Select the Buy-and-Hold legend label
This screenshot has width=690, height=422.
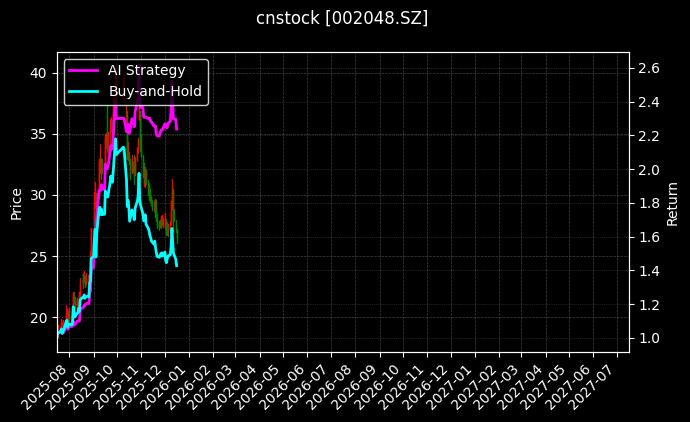[x=155, y=90]
